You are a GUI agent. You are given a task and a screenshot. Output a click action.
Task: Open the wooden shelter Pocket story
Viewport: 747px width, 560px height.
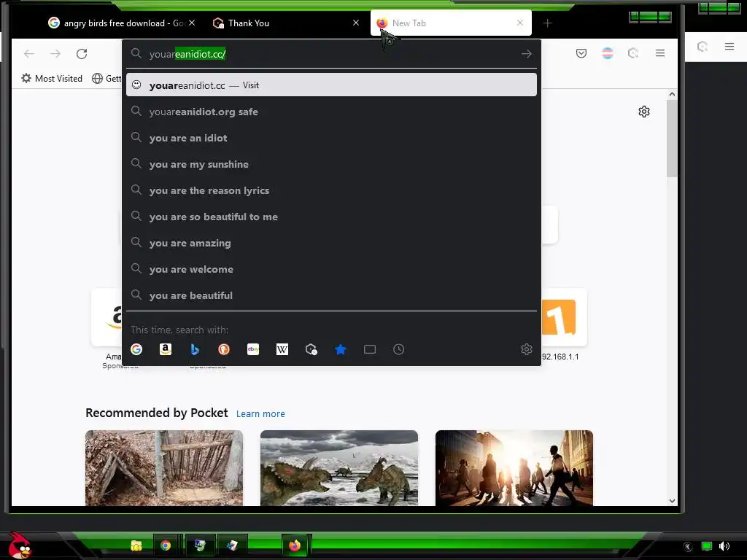[x=164, y=467]
